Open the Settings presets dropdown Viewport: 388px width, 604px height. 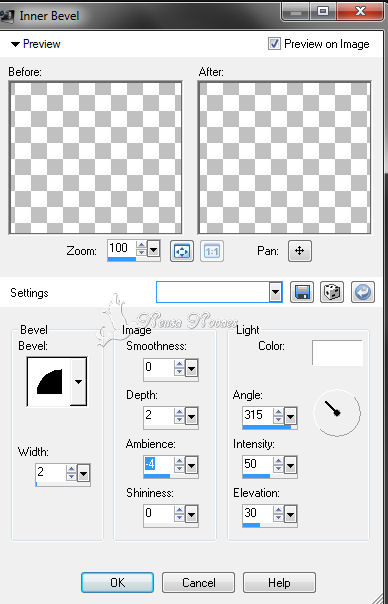click(x=275, y=292)
